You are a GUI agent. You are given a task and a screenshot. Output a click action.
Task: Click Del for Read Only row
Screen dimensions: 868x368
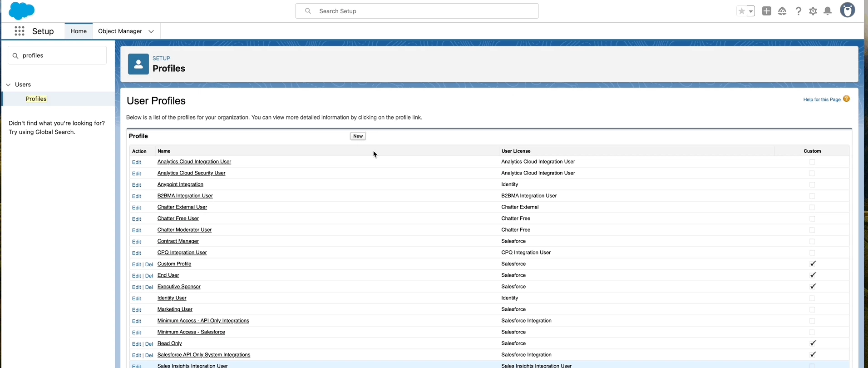(149, 344)
